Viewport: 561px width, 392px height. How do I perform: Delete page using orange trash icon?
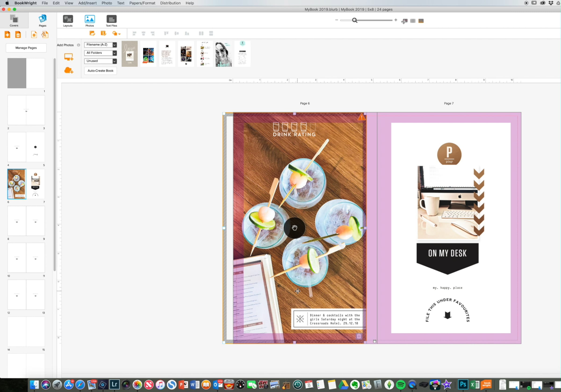tap(18, 34)
